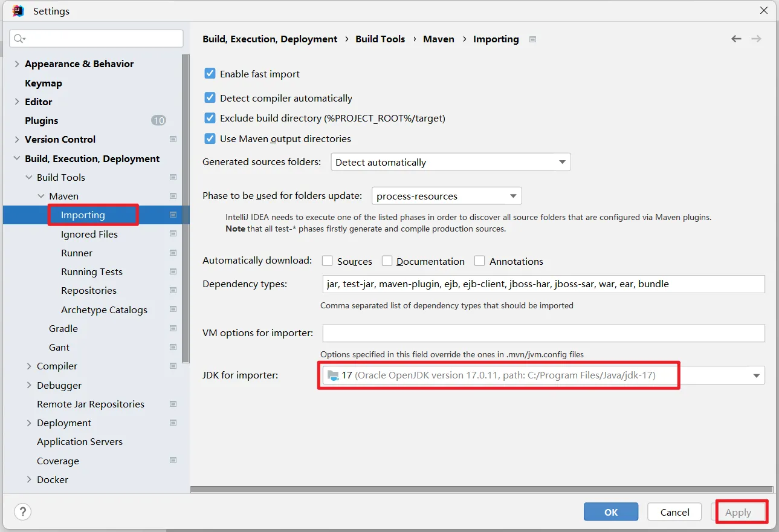Toggle Exclude build directory checkbox
The height and width of the screenshot is (532, 779).
tap(210, 118)
